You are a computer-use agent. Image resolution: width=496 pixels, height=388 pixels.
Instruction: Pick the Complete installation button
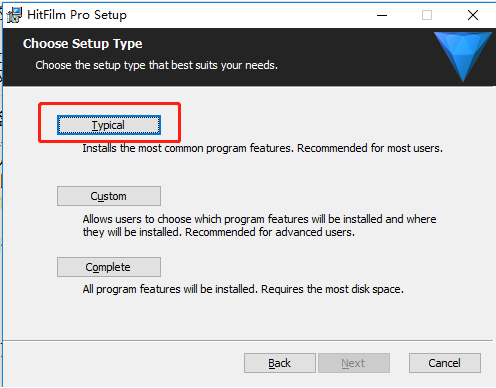pos(109,267)
